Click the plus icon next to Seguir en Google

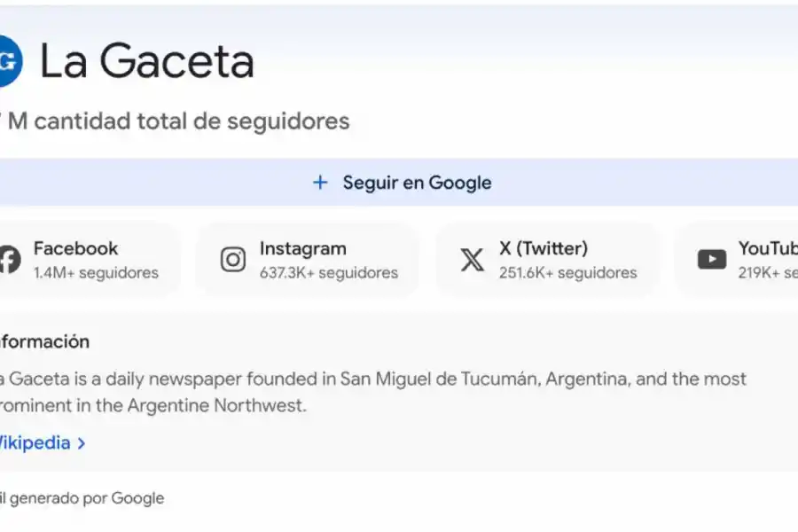tap(319, 182)
